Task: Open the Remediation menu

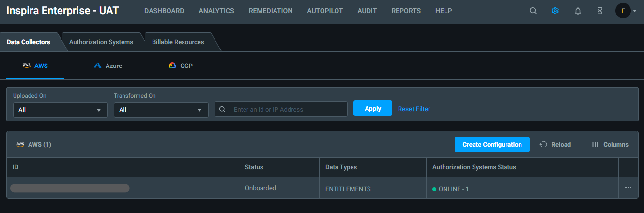Action: point(271,11)
